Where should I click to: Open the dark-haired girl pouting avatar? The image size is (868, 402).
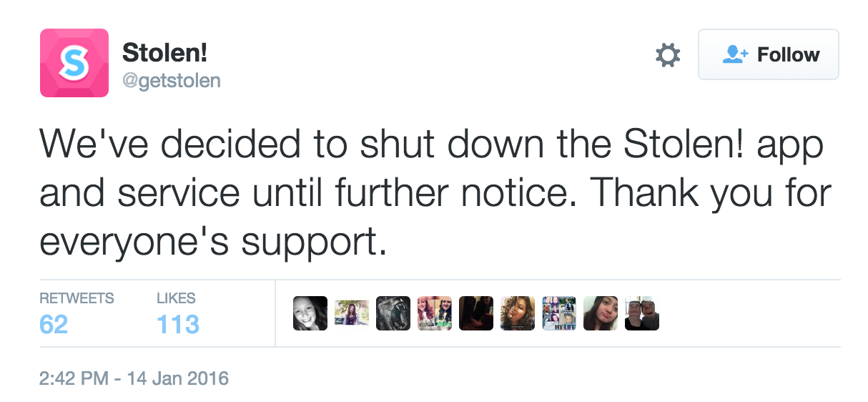pos(601,313)
